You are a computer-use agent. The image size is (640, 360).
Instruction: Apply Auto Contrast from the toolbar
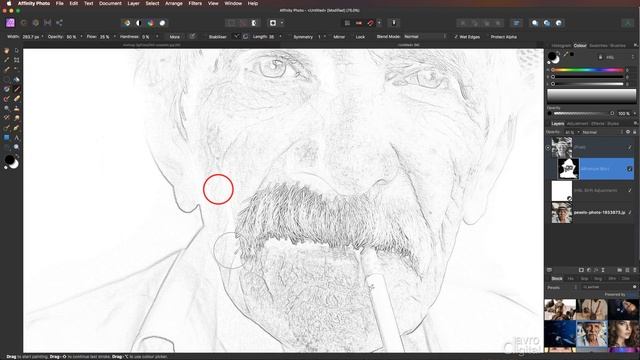(139, 23)
